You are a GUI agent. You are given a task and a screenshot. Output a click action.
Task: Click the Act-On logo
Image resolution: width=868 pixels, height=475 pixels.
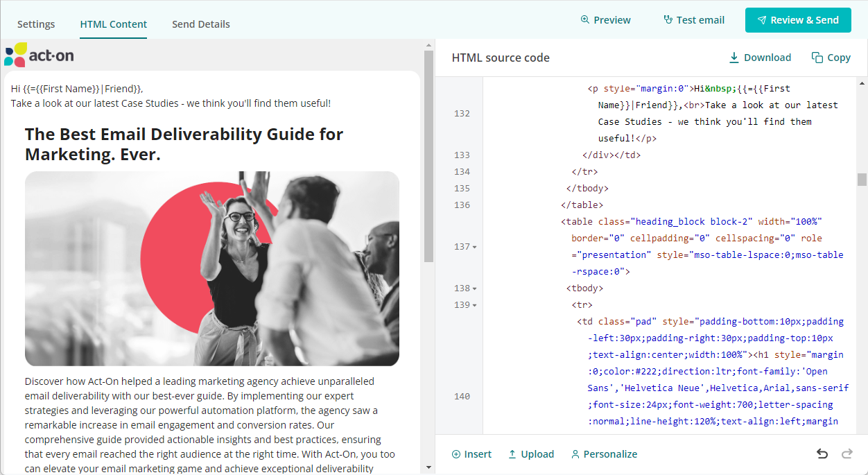(40, 55)
